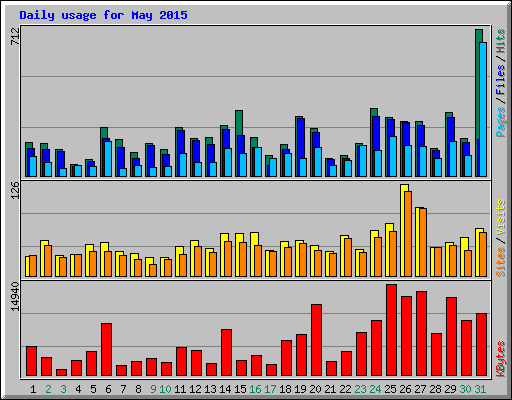Viewport: 512px width, 400px height.
Task: Click the blue Files bar for day 19
Action: click(x=301, y=138)
